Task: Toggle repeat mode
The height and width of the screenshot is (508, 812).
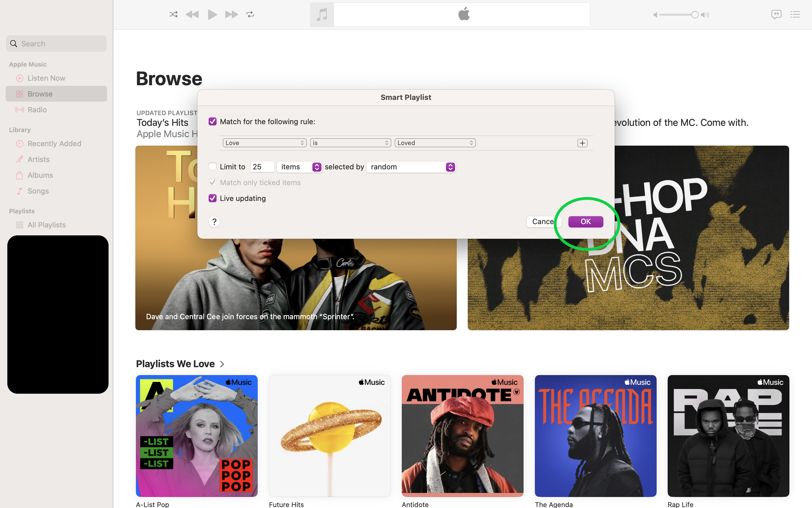Action: click(x=250, y=14)
